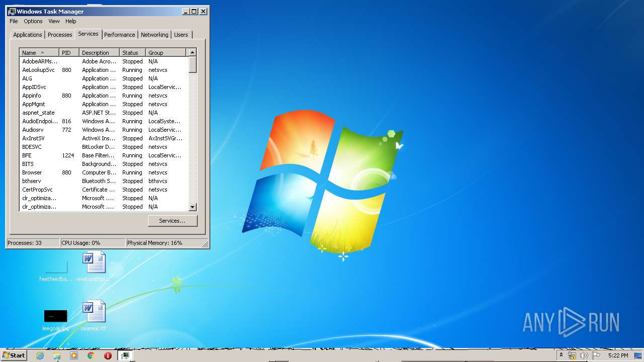Maximize the Task Manager window
This screenshot has height=362, width=644.
194,11
